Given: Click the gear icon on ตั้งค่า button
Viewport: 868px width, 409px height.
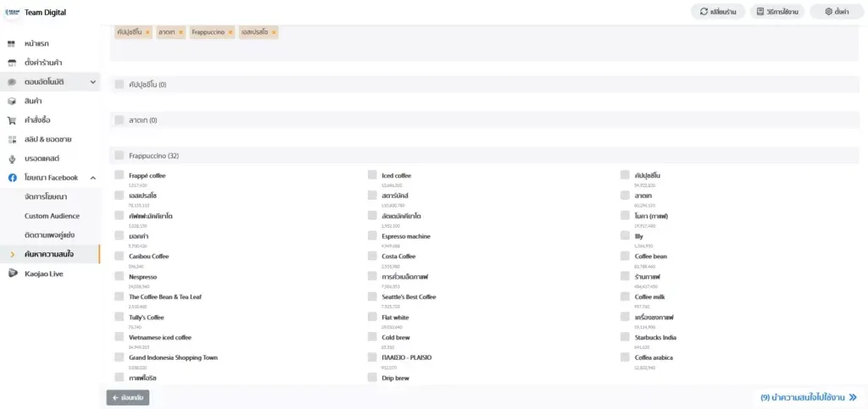Looking at the screenshot, I should [829, 12].
